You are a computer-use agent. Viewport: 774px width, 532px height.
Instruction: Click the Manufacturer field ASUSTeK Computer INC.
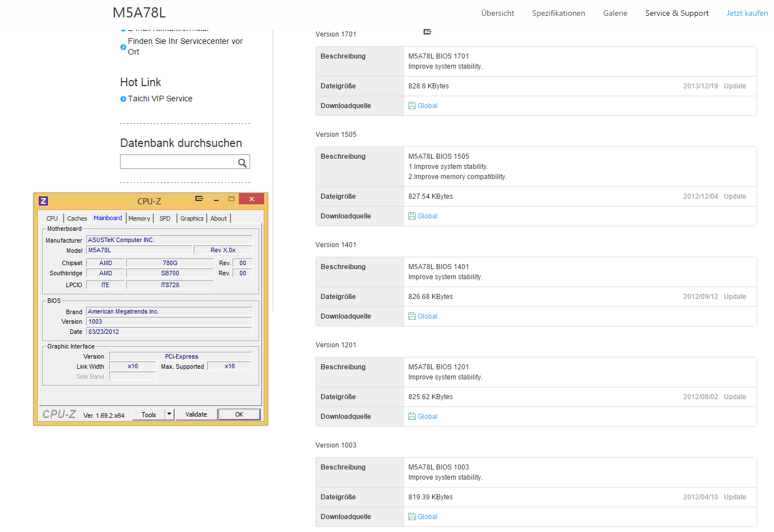169,240
